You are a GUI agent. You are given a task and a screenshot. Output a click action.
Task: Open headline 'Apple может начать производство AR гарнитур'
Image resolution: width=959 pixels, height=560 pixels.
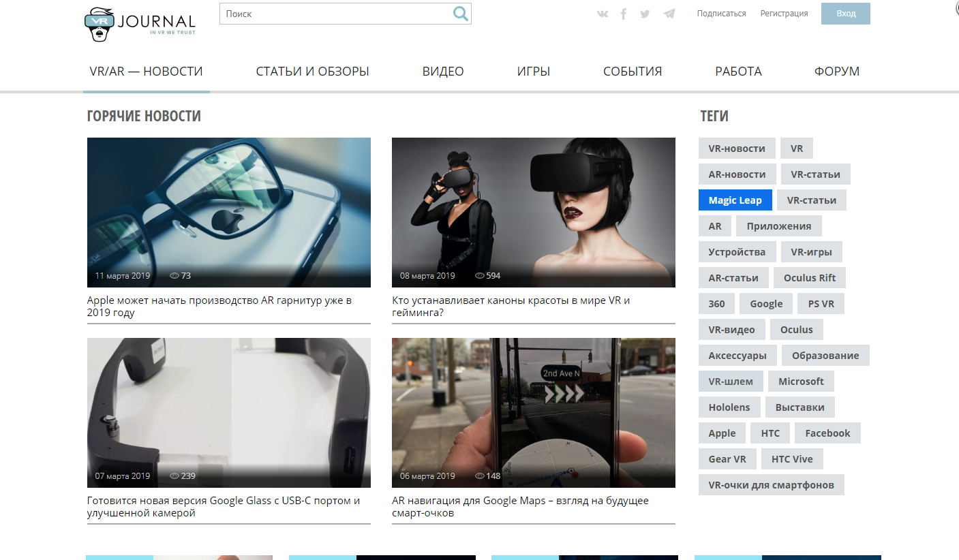pyautogui.click(x=219, y=307)
